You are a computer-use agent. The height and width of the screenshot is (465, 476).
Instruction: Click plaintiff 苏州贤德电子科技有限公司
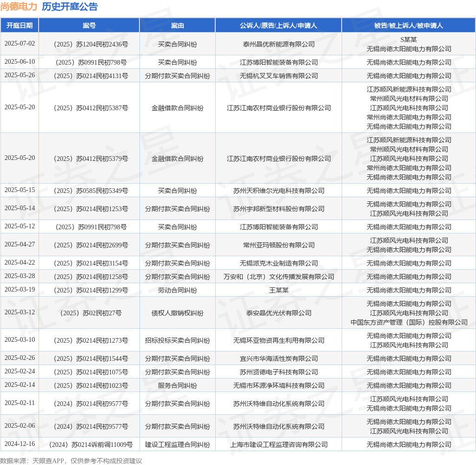(279, 372)
